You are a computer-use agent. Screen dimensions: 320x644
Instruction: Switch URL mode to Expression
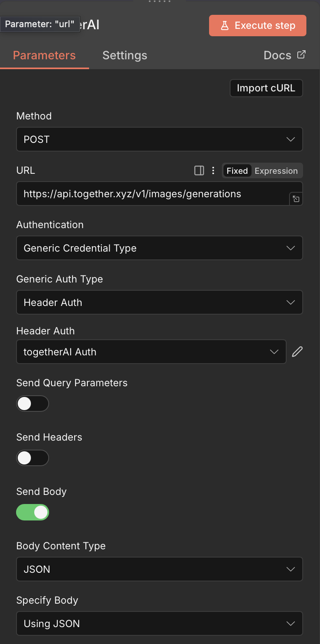coord(276,171)
